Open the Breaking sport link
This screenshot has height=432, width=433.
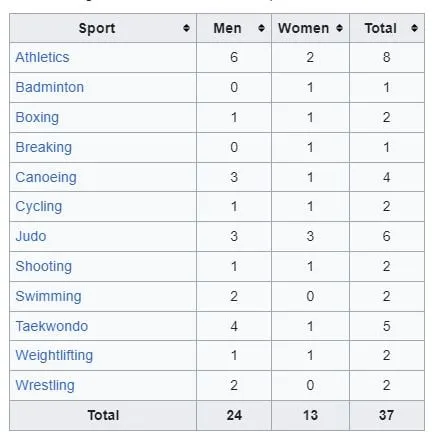point(44,147)
